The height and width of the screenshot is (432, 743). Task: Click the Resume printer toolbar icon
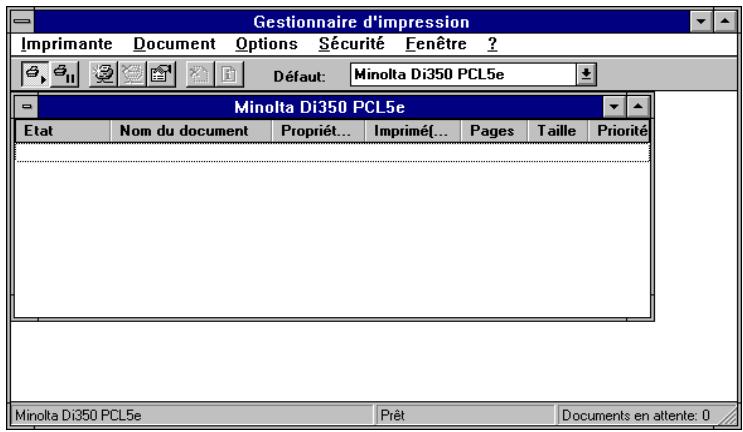(x=36, y=74)
